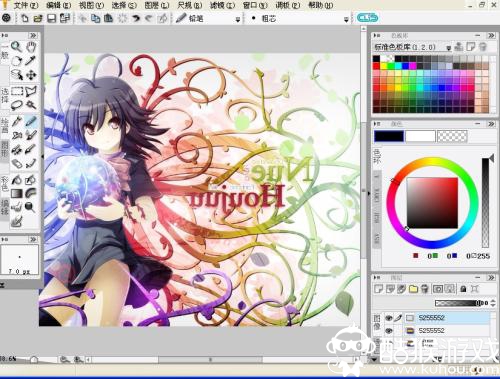Screen dimensions: 500x379
Task: Click the red saturation-value square
Action: [432, 203]
